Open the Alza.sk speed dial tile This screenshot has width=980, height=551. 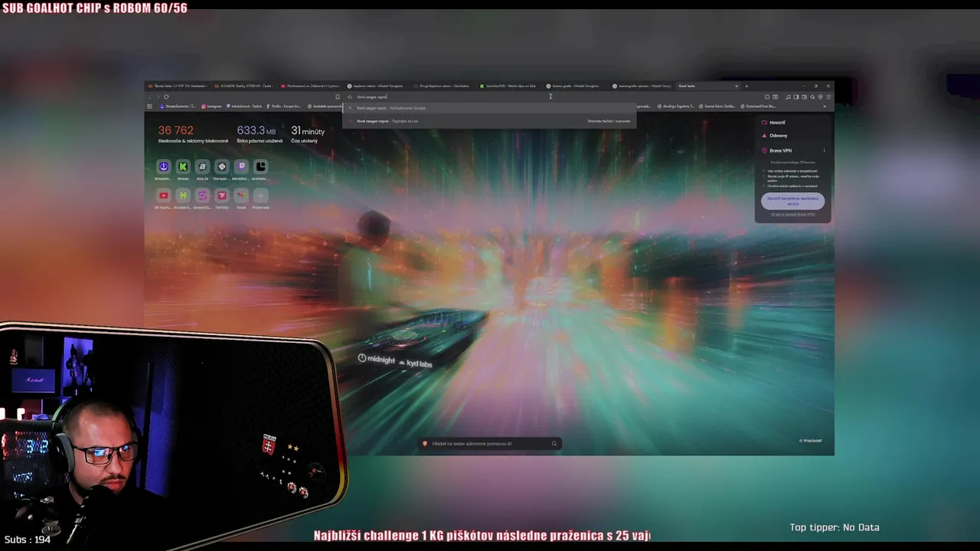(202, 167)
